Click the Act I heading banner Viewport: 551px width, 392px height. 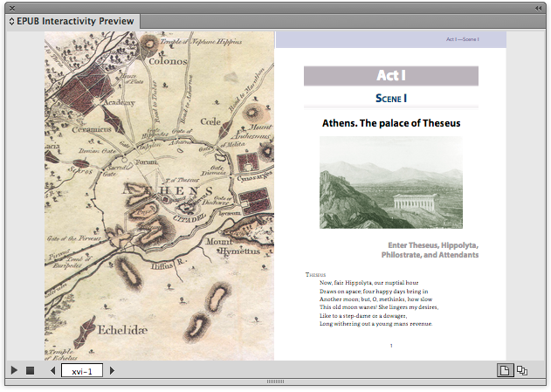click(x=390, y=76)
